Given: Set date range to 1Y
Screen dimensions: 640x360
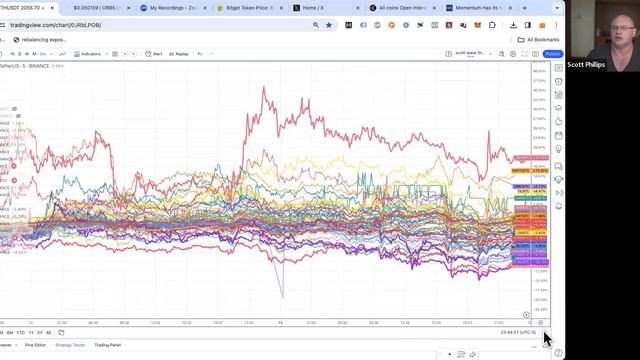Looking at the screenshot, I should [31, 333].
